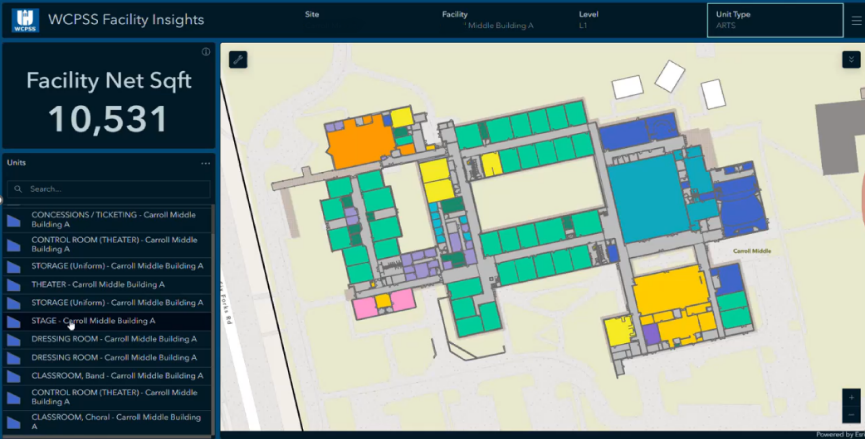The image size is (865, 439).
Task: Select STORAGE (Uniform) row just above THEATER
Action: point(107,266)
